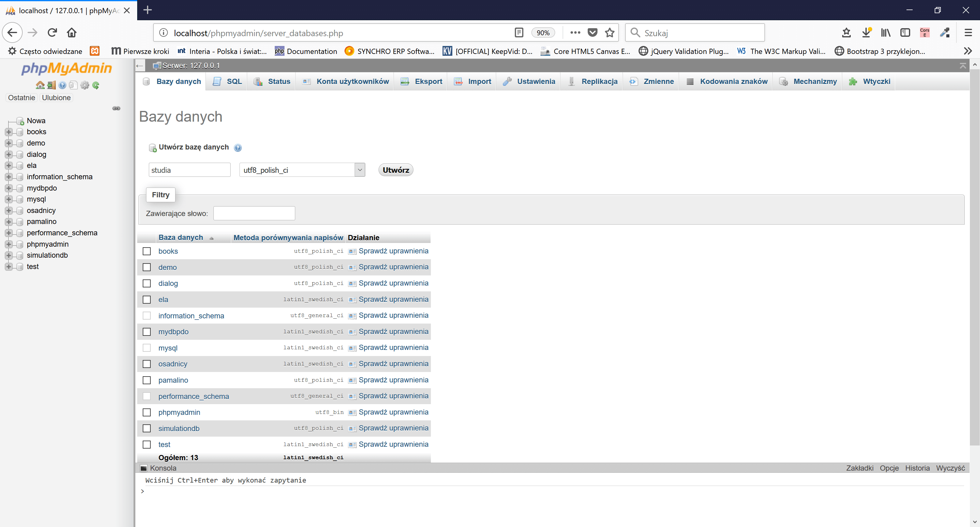Expand the phpmyadmin database tree node
980x527 pixels.
8,244
